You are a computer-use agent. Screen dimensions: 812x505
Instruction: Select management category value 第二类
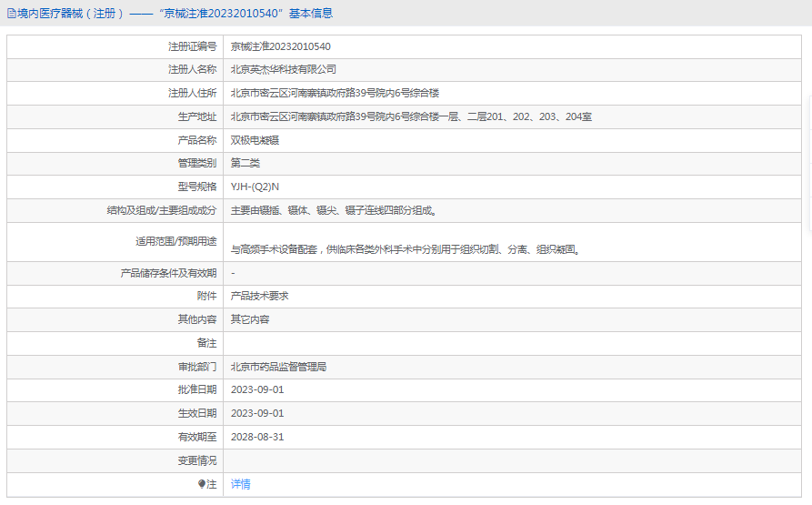tap(245, 163)
